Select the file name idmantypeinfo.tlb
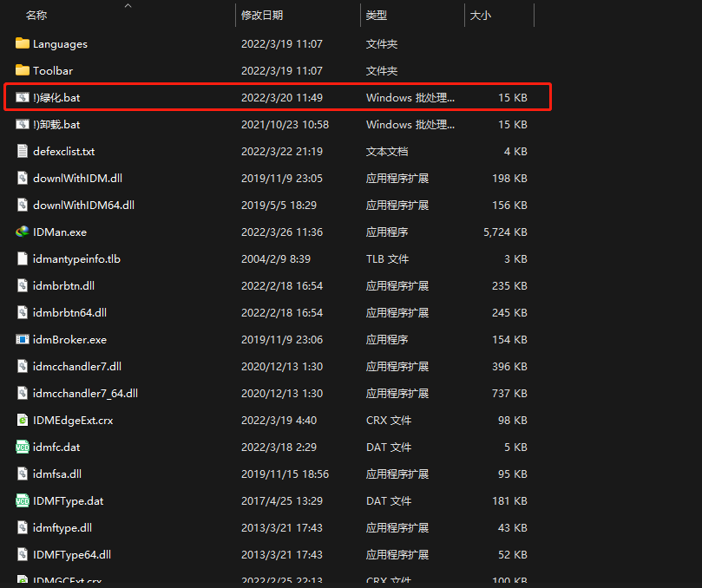The image size is (702, 588). click(x=76, y=258)
